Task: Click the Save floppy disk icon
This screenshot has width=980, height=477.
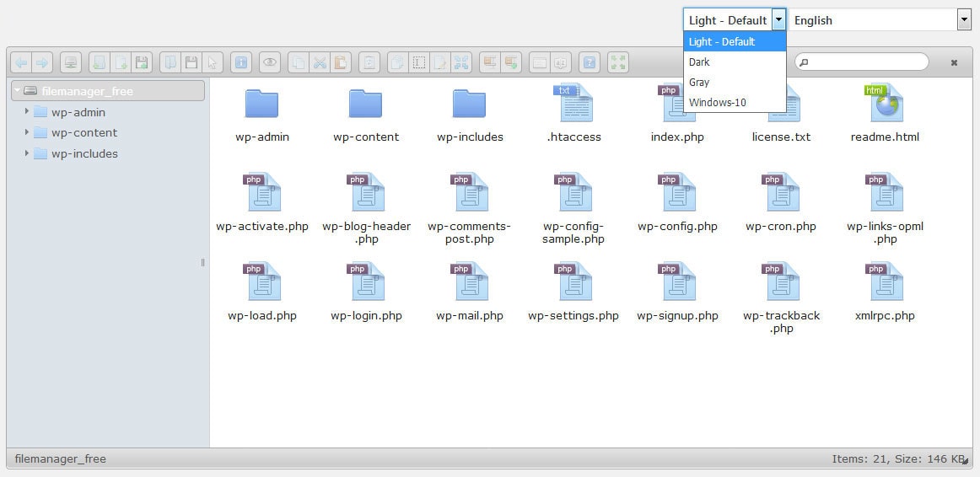Action: (191, 62)
